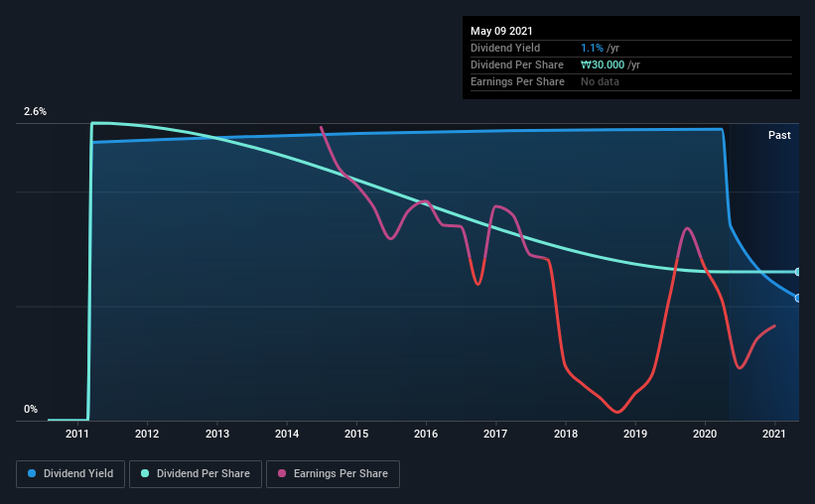Viewport: 815px width, 504px height.
Task: Click the 1.1% Dividend Yield value
Action: click(592, 48)
